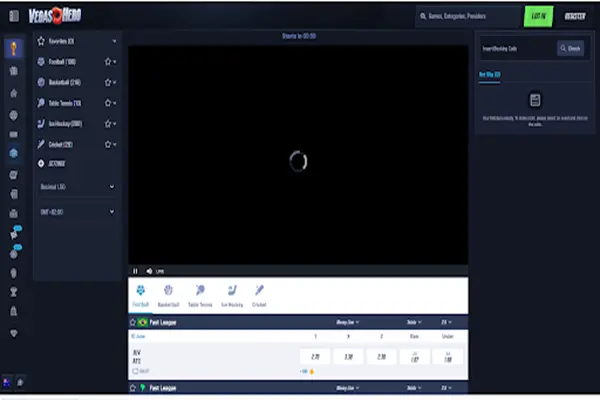Image resolution: width=600 pixels, height=400 pixels.
Task: Open the Money Line dropdown in Brazil league
Action: (x=347, y=322)
